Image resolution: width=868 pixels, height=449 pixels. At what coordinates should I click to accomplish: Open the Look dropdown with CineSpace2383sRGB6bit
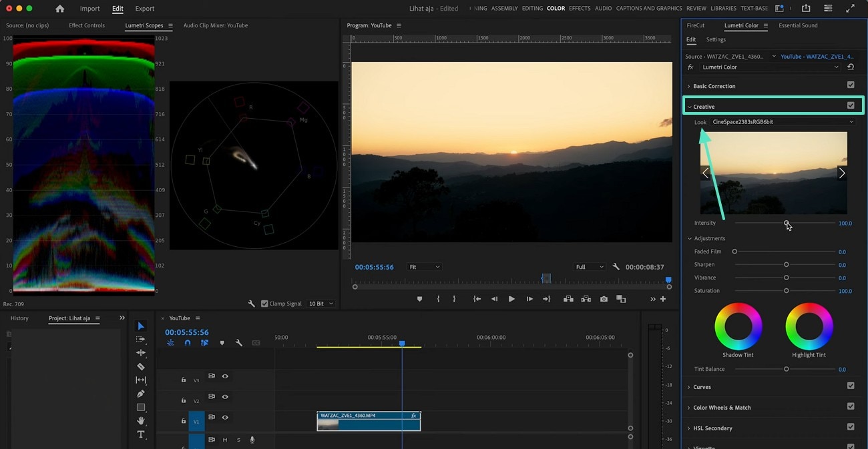pyautogui.click(x=783, y=122)
